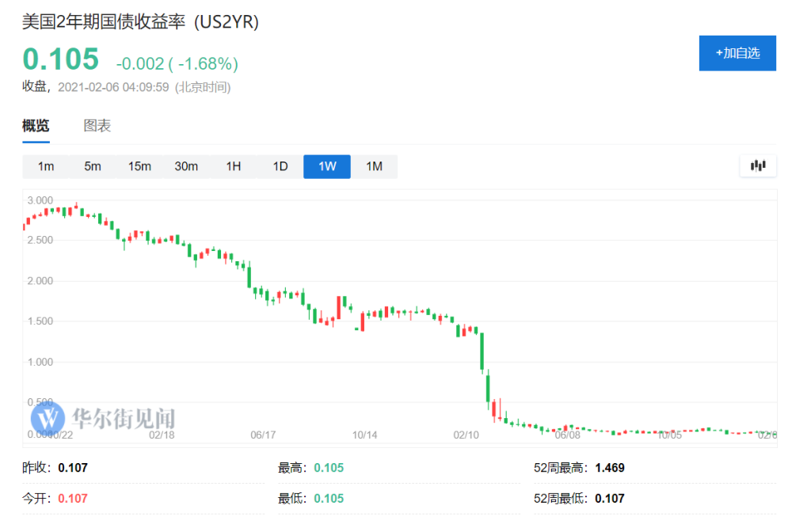
Task: Select the 1m timeframe
Action: pos(46,166)
